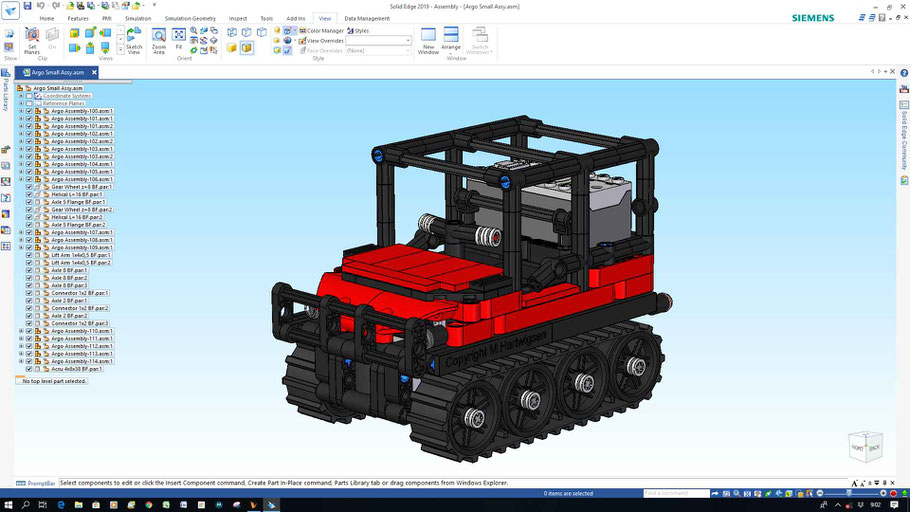
Task: Select Axle 8 BF.par:3 in pathfinder
Action: (69, 286)
